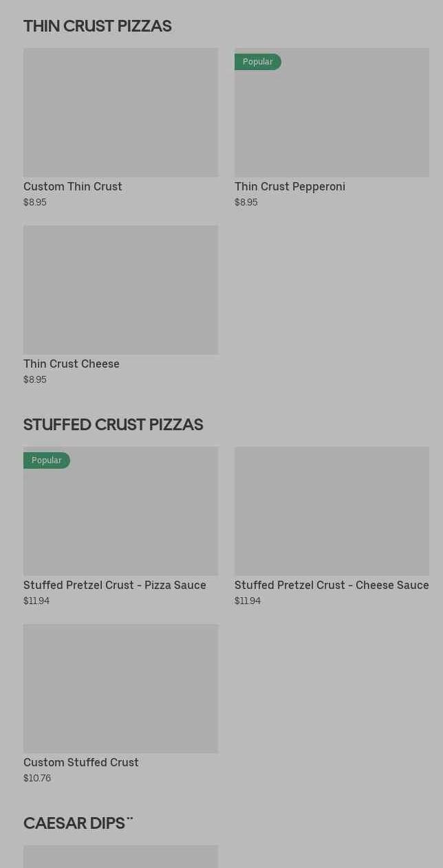This screenshot has width=443, height=868.
Task: Click Stuffed Pretzel Crust - Pizza Sauce title
Action: coord(115,585)
